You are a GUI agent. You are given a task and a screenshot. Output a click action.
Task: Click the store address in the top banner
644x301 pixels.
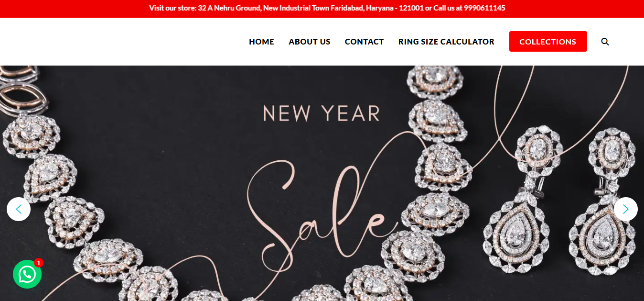[311, 8]
